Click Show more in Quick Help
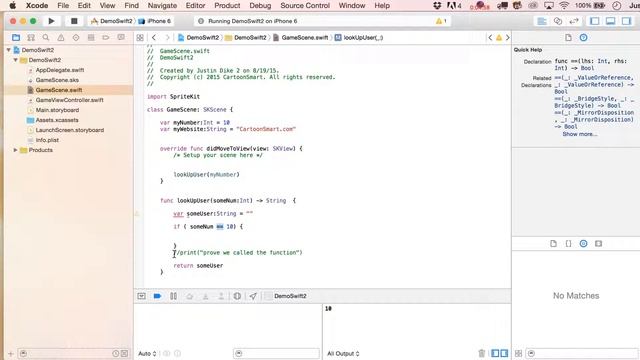Screen dimensions: 640x360 [580, 134]
